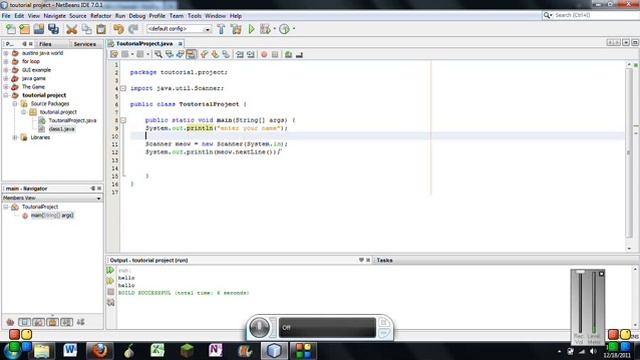Click the Open Project toolbar icon
The image size is (640, 360).
tap(39, 29)
